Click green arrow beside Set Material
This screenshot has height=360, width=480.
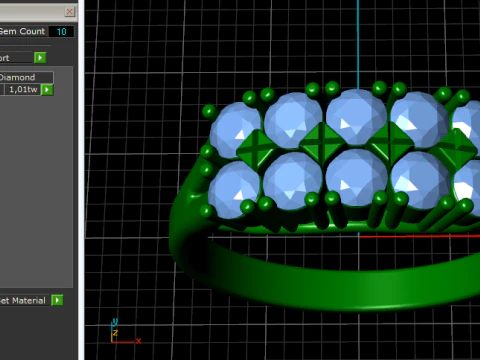coord(57,300)
